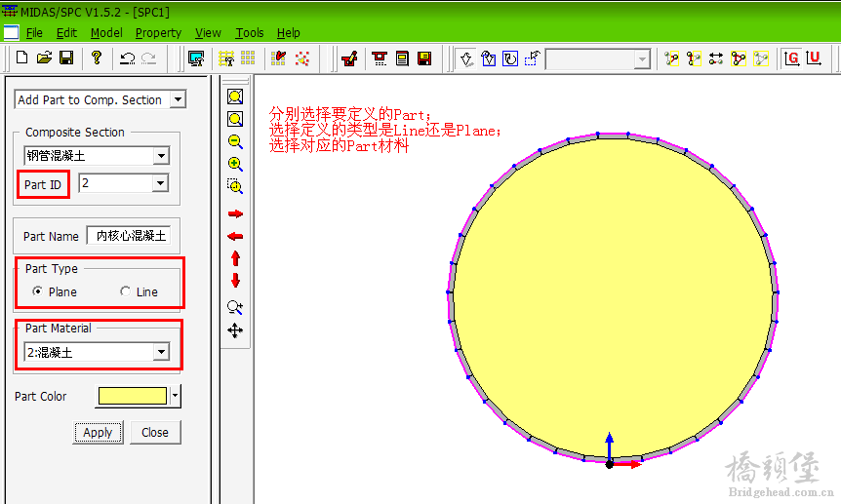Expand the Add Part to Comp. Section dropdown

[x=179, y=99]
